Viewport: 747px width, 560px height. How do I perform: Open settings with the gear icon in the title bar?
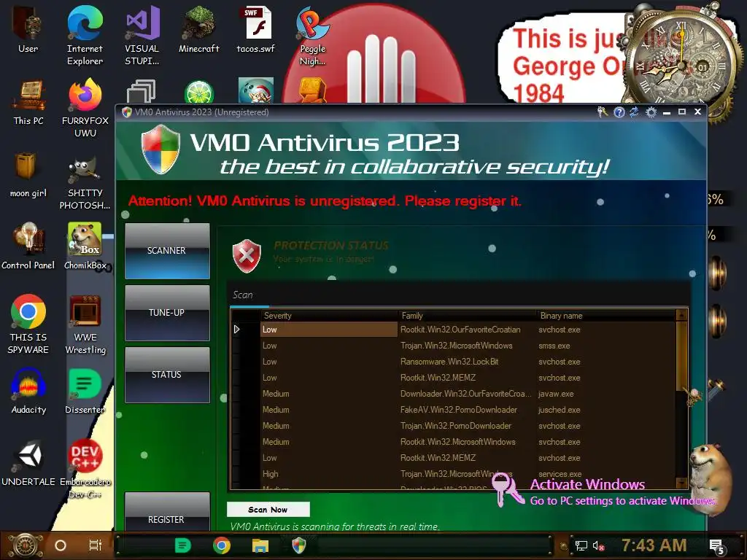click(x=651, y=112)
